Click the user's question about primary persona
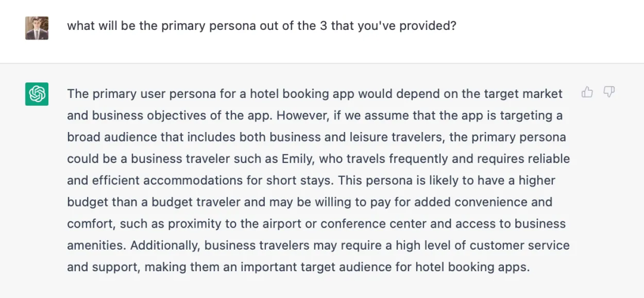 click(x=261, y=26)
